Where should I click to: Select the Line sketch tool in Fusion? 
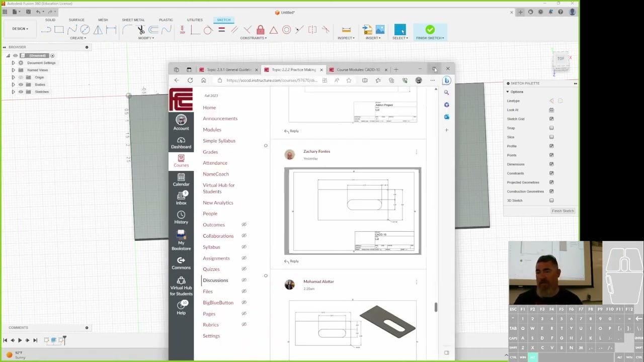(46, 30)
